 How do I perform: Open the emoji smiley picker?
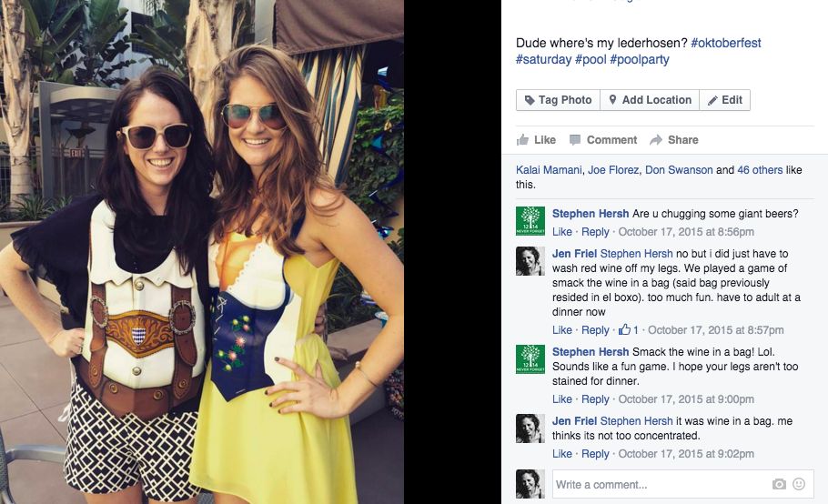click(799, 484)
